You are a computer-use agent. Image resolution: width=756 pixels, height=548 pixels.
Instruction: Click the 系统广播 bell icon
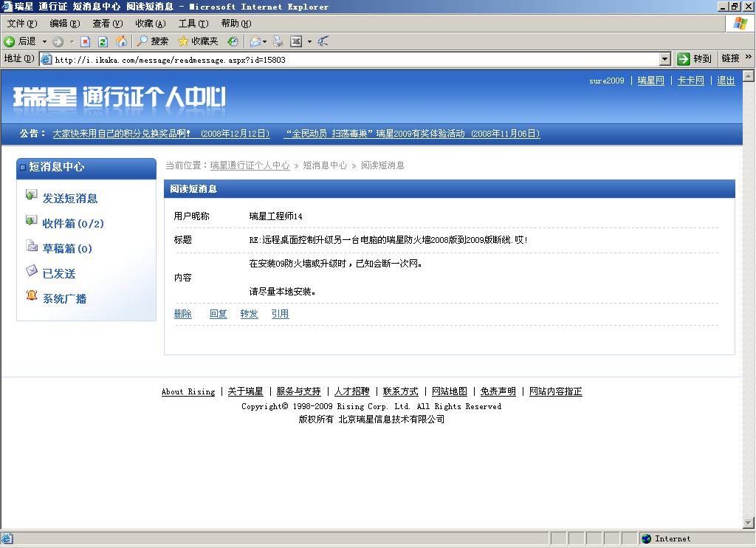coord(31,295)
